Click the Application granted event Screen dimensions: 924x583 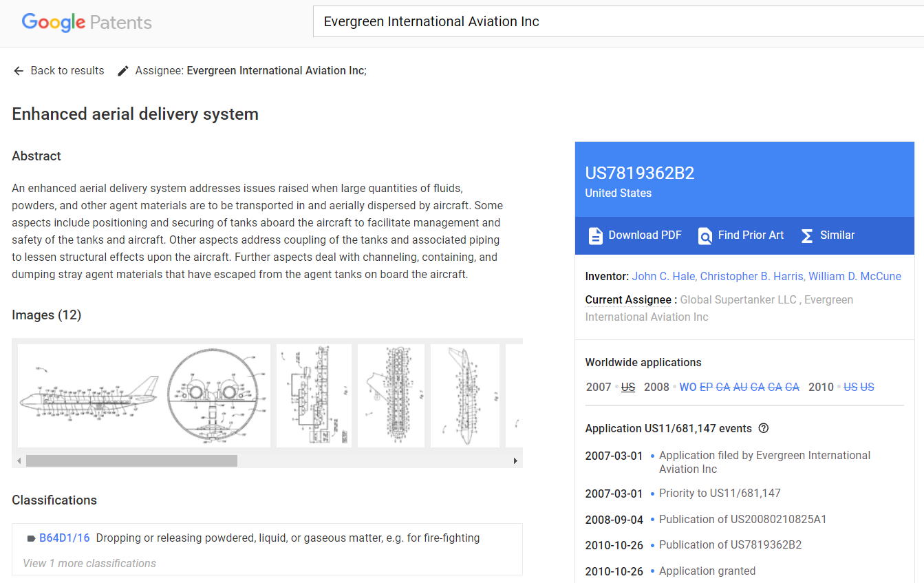coord(707,571)
